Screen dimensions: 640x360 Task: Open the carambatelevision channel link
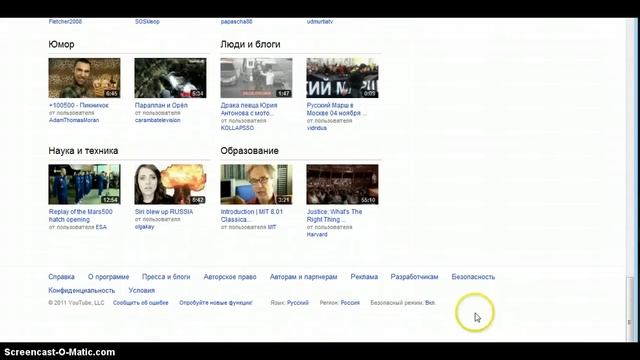158,120
